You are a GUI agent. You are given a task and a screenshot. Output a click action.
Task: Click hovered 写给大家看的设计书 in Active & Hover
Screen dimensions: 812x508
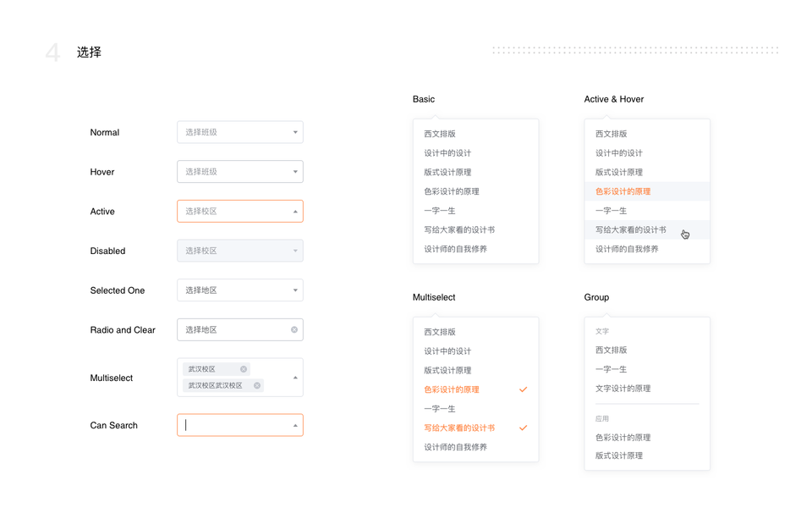(647, 229)
